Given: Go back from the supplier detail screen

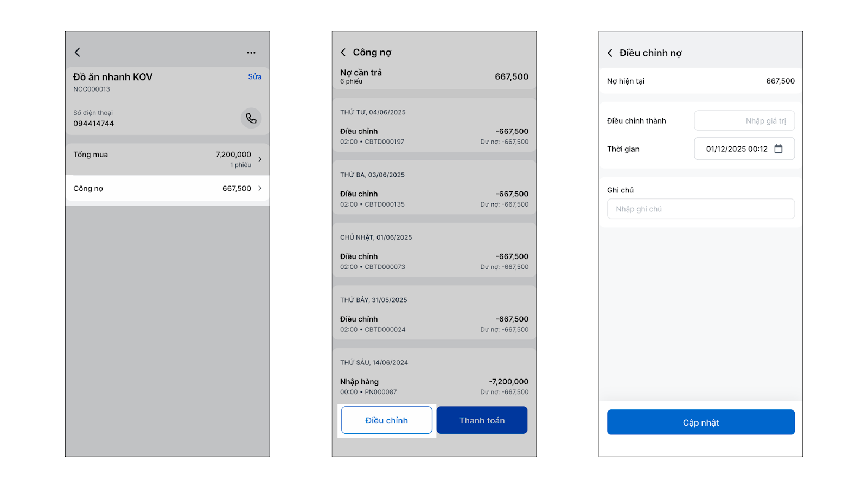Looking at the screenshot, I should point(78,53).
